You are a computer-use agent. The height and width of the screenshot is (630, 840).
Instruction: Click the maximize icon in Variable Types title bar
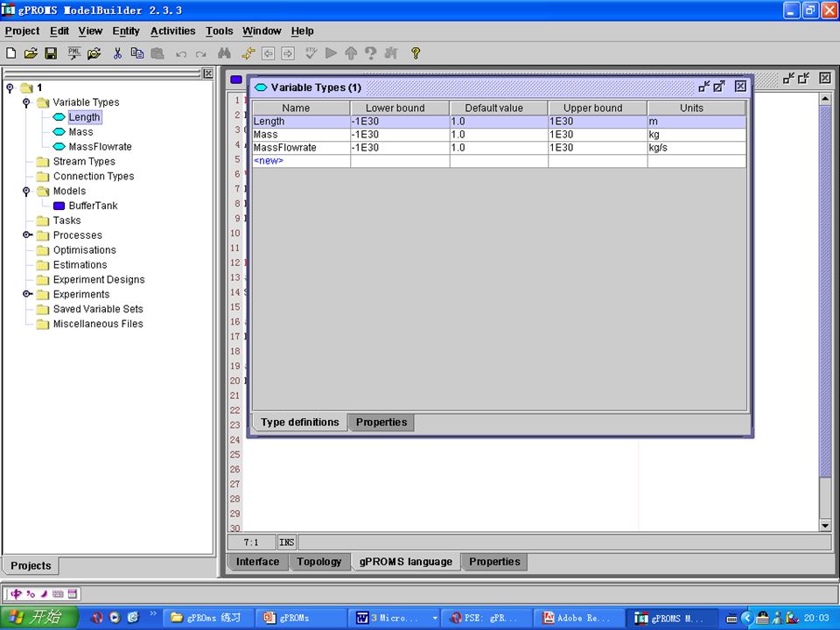[719, 87]
